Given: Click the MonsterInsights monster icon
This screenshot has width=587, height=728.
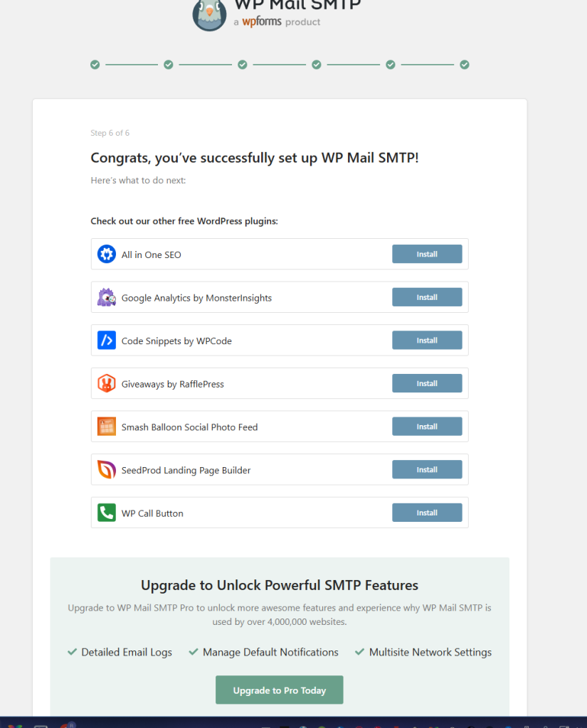Looking at the screenshot, I should tap(107, 298).
